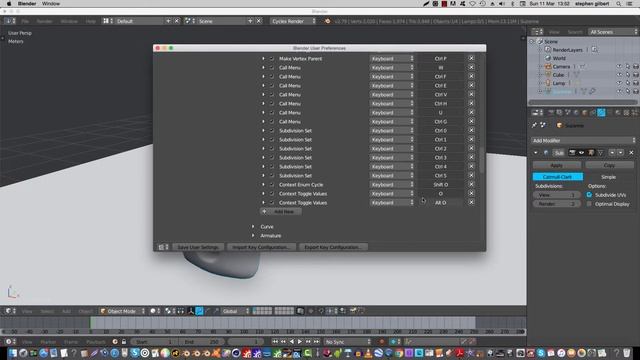Open the preferences editor type selector icon

point(163,247)
